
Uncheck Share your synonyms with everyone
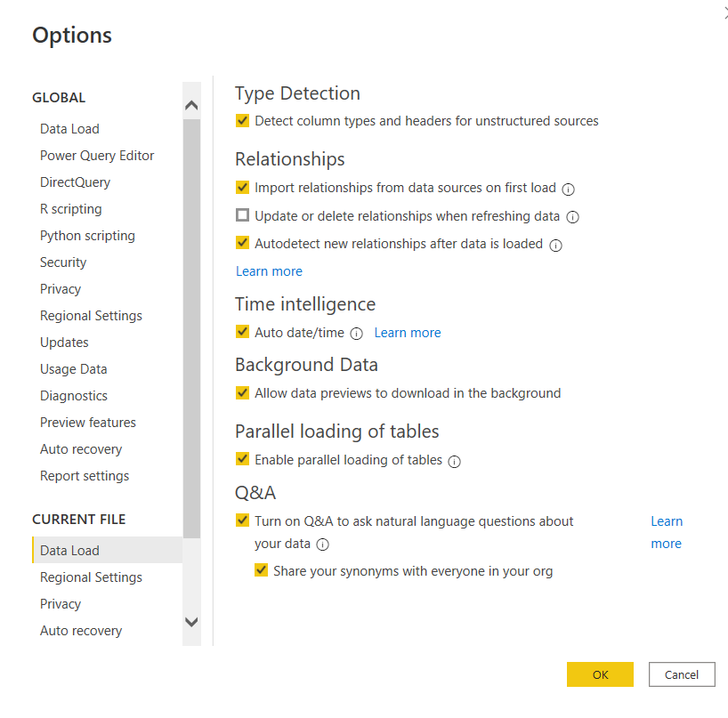(261, 569)
